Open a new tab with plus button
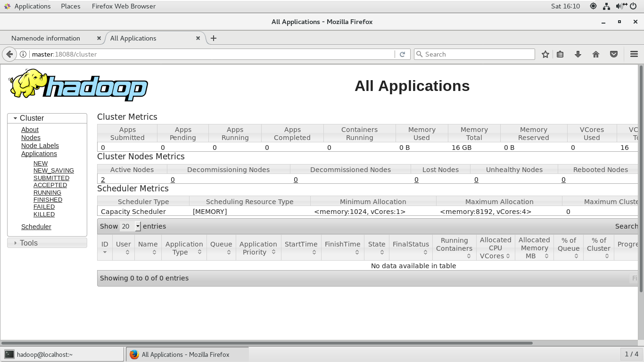This screenshot has height=362, width=644. pyautogui.click(x=214, y=38)
